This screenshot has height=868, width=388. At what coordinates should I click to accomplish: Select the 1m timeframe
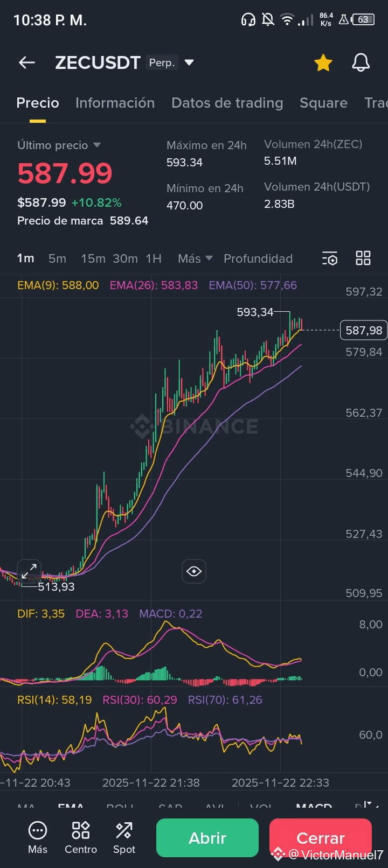[25, 258]
